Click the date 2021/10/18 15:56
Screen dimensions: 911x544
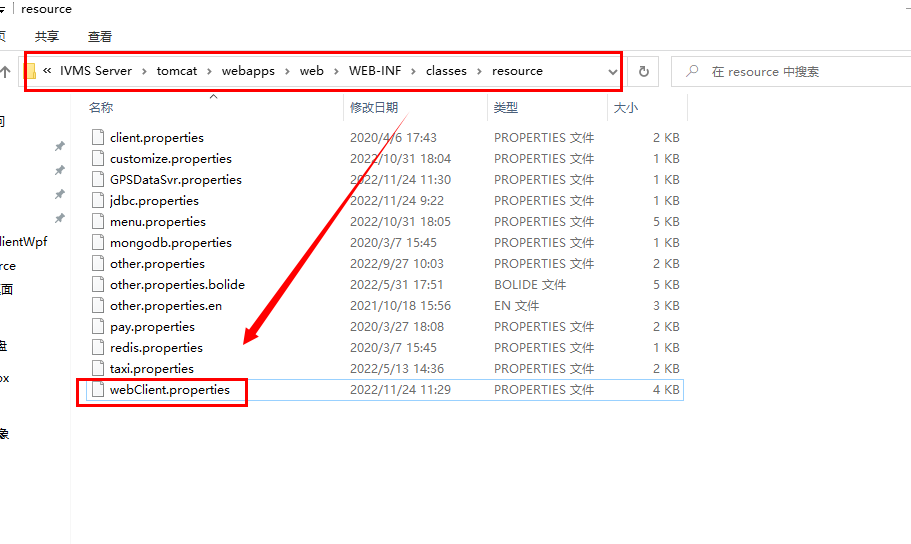400,305
